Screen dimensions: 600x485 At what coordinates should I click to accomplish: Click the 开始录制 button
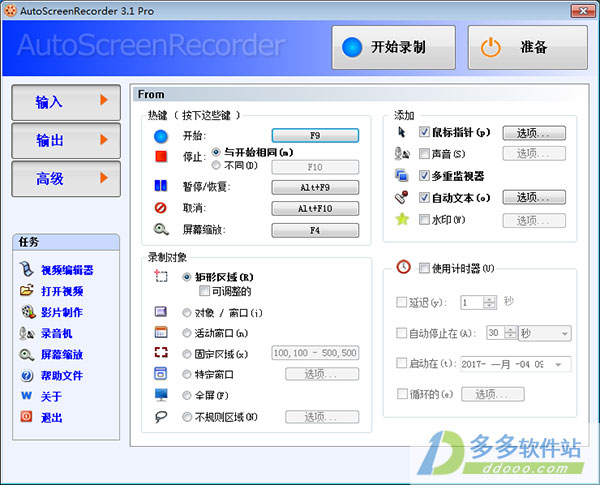click(394, 47)
